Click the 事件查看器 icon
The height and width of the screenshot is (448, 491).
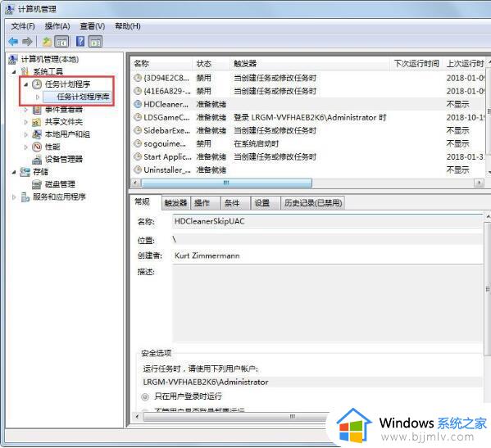tap(37, 110)
